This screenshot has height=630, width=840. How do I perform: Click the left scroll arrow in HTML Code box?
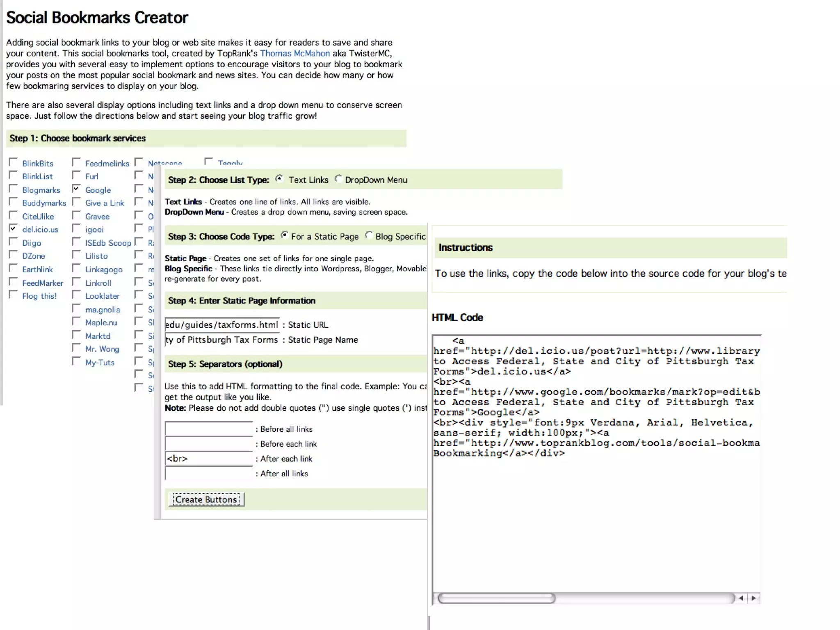pyautogui.click(x=741, y=598)
